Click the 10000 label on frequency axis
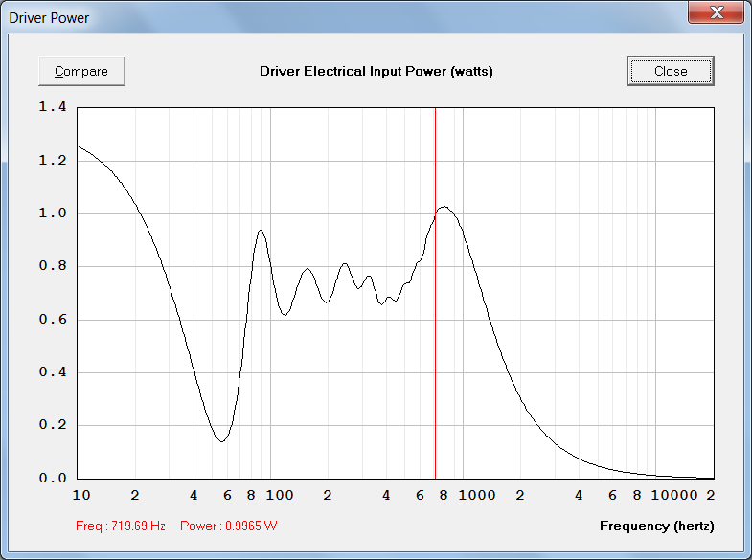 (x=674, y=495)
